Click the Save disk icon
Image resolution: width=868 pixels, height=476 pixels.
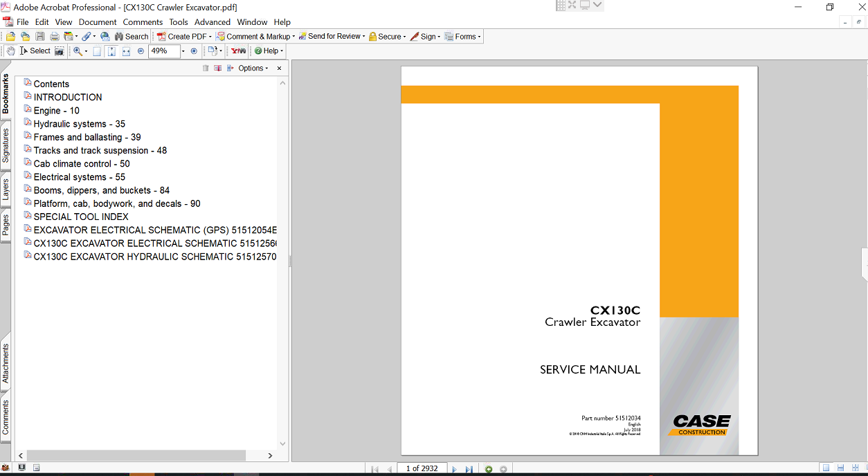tap(40, 37)
